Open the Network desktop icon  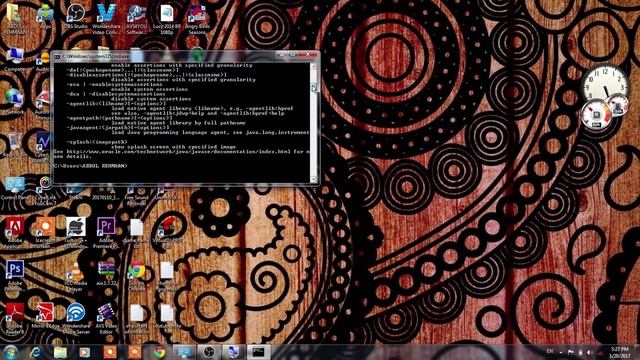point(15,101)
